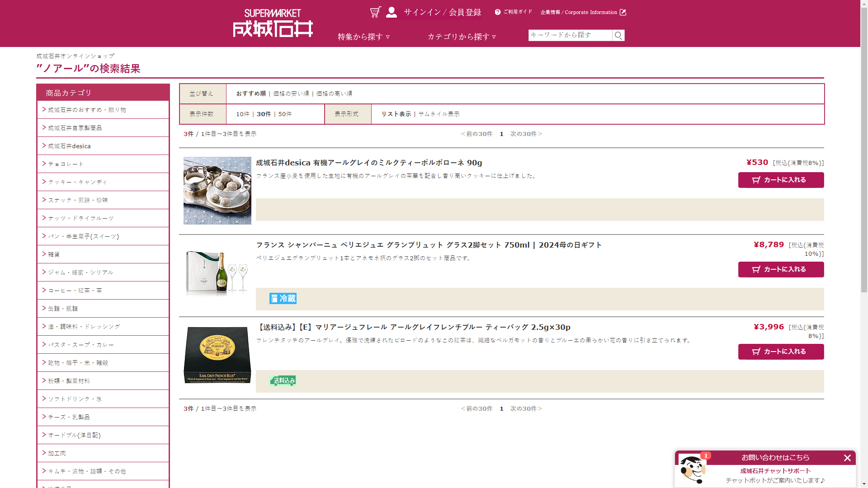Switch to サムネイル表示 thumbnail view
Viewport: 868px width, 488px height.
[x=439, y=114]
